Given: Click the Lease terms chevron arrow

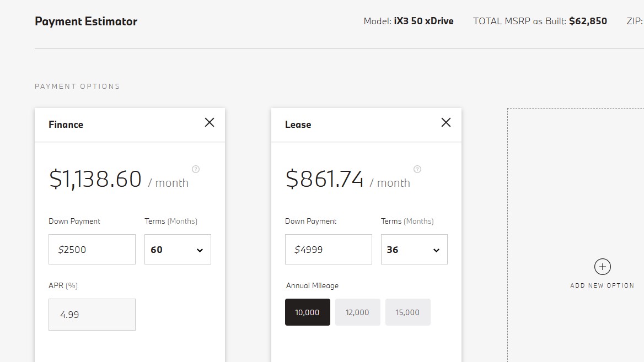Looking at the screenshot, I should (x=437, y=250).
